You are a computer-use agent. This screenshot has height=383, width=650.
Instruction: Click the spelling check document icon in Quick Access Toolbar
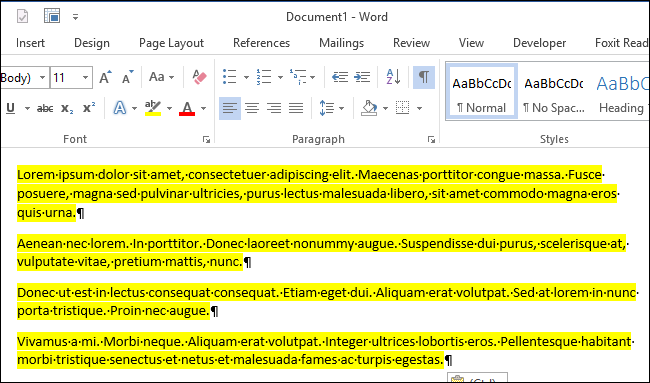(x=22, y=17)
